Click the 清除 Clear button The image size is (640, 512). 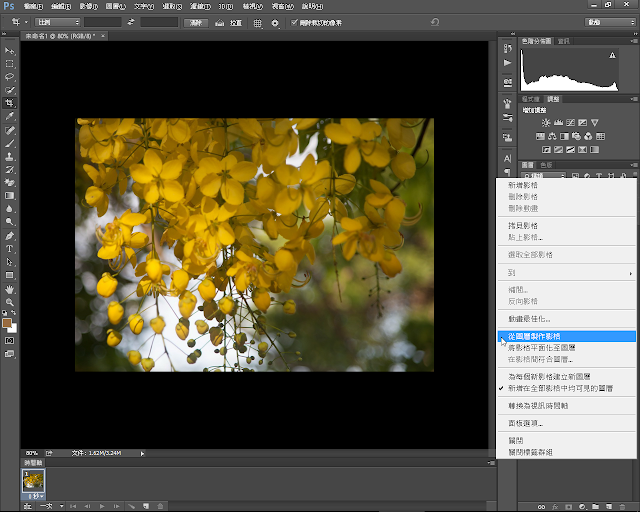tap(196, 23)
